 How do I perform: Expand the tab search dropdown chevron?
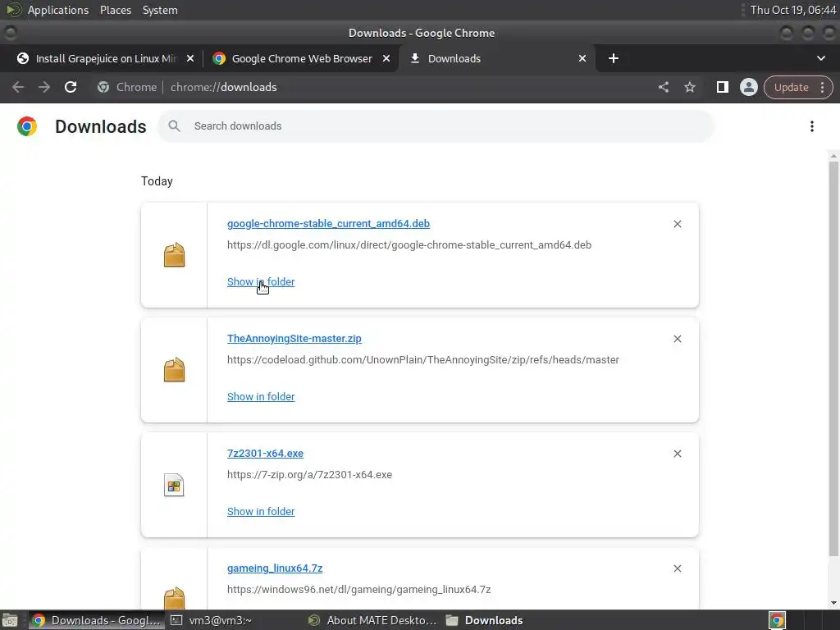click(820, 58)
